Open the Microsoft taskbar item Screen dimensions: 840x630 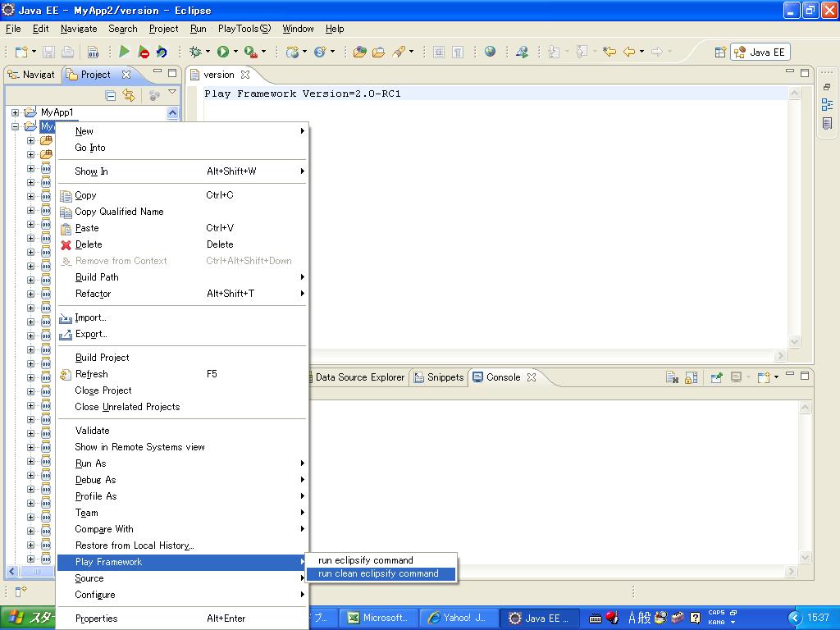(377, 619)
